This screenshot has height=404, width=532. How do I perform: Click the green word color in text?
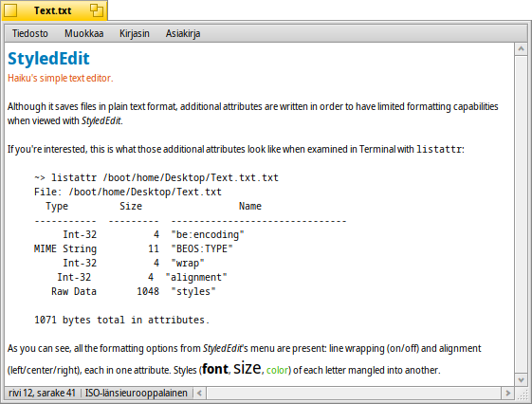(x=277, y=370)
